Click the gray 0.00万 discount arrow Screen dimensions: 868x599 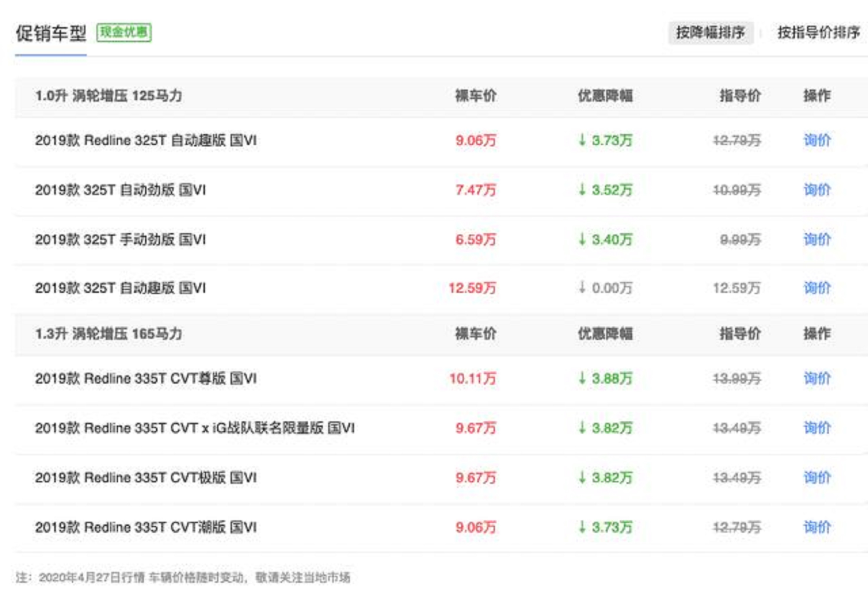(582, 288)
